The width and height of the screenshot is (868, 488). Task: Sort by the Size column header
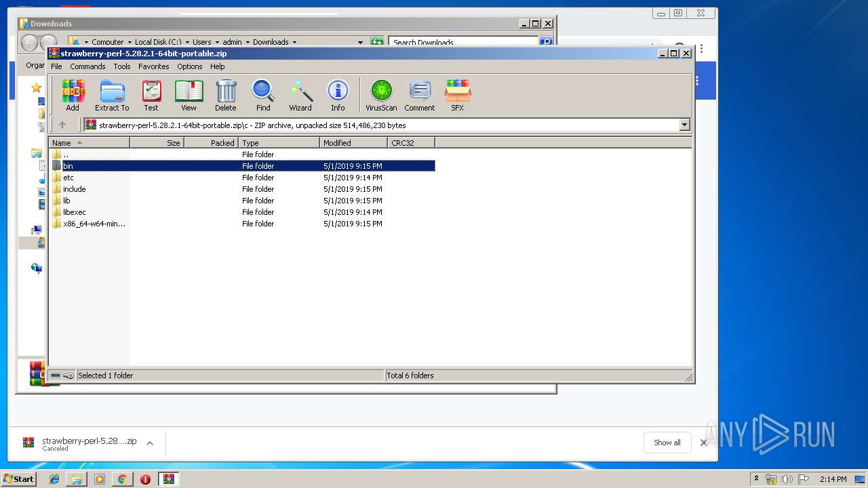[x=157, y=143]
